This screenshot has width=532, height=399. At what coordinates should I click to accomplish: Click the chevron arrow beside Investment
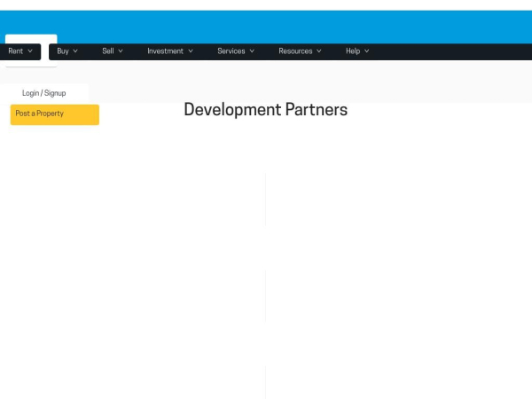tap(191, 51)
